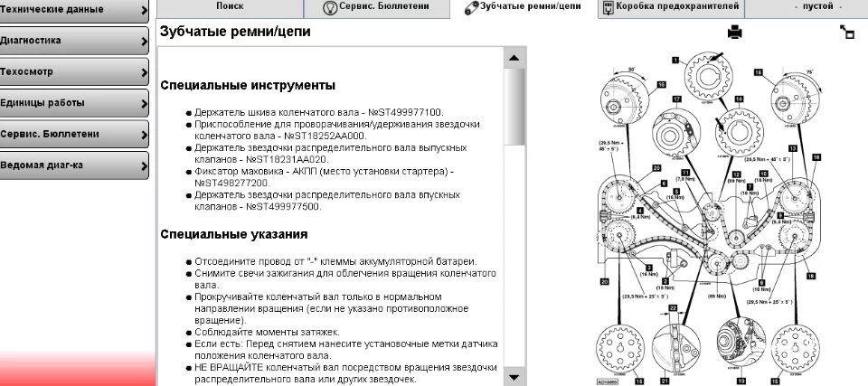Click the №ST499977500 tool number text
This screenshot has height=386, width=868.
283,207
